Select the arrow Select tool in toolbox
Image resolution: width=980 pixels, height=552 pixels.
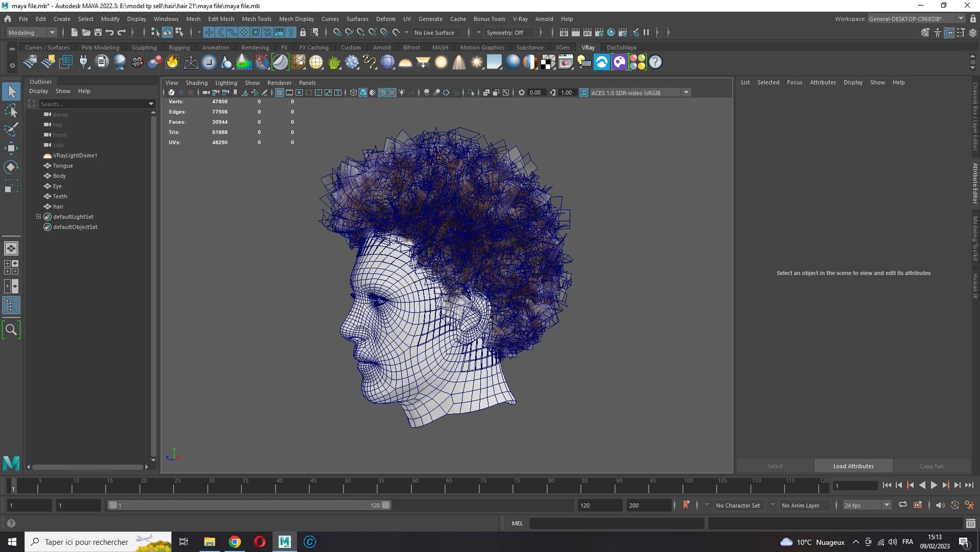coord(11,92)
